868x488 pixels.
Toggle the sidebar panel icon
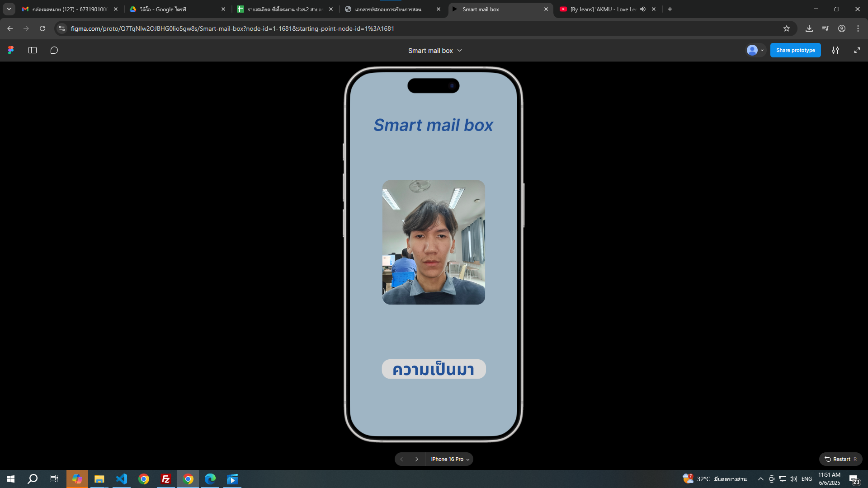33,50
